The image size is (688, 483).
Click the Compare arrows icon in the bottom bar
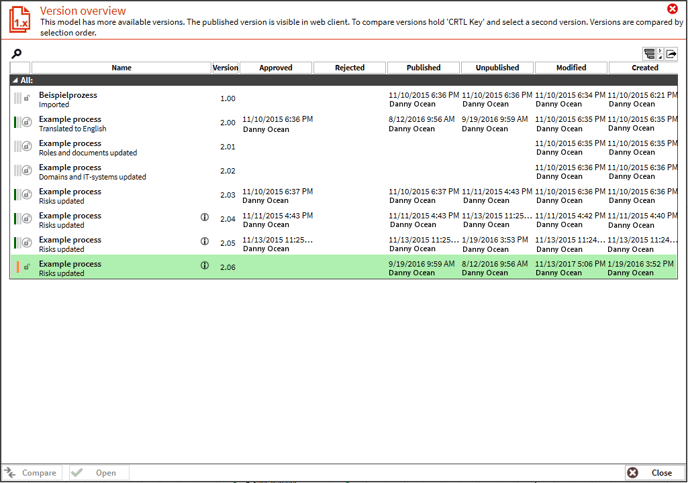(x=10, y=472)
